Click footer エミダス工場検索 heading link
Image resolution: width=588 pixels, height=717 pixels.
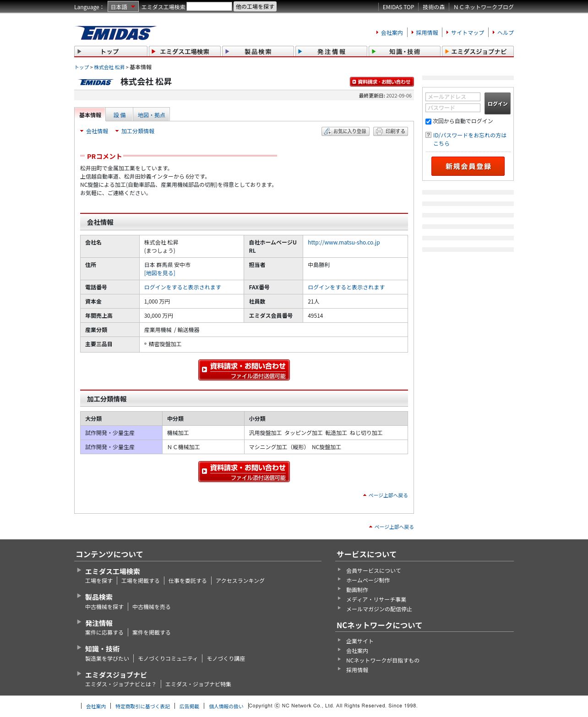tap(113, 571)
